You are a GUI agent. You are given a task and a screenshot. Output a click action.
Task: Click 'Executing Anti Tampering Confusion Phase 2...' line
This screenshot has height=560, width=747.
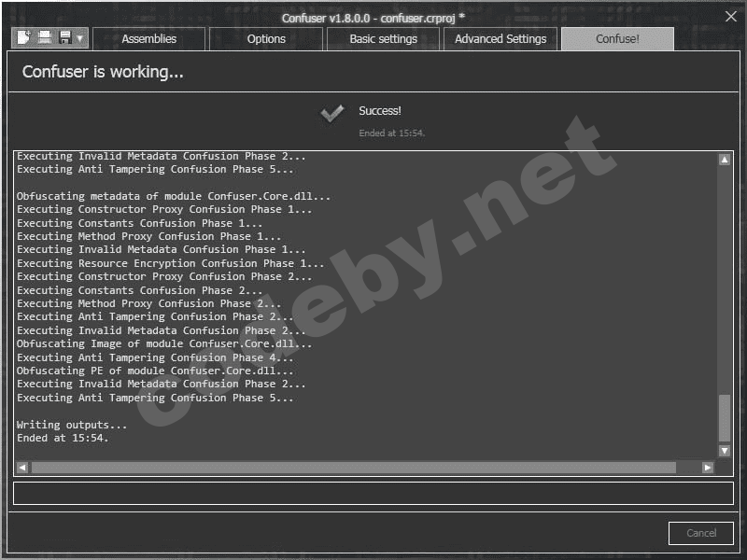pos(155,316)
